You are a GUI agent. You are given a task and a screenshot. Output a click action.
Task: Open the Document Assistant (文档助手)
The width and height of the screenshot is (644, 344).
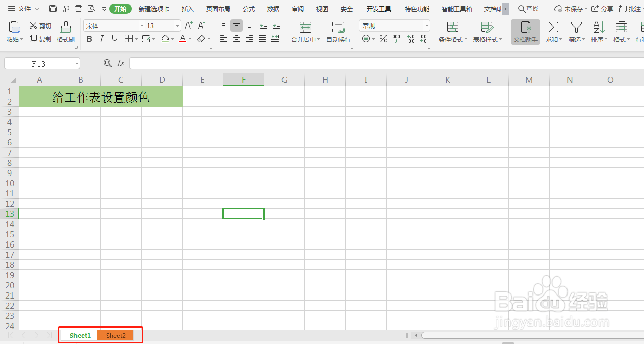526,32
